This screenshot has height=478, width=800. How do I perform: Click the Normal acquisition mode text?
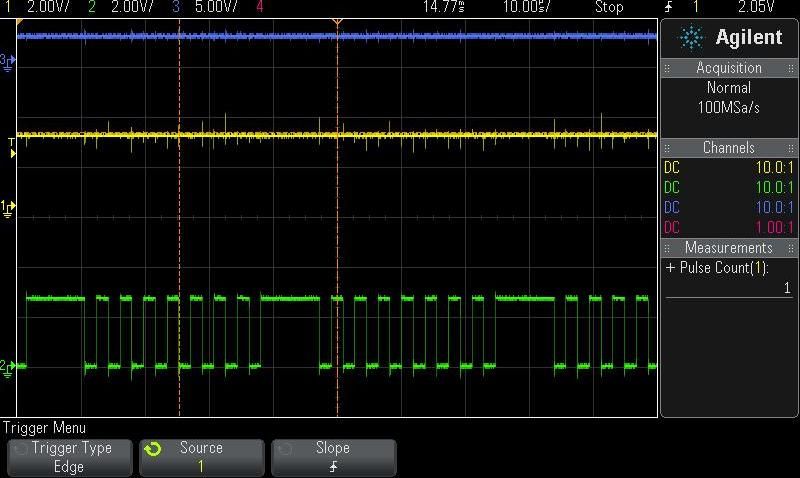pos(729,88)
